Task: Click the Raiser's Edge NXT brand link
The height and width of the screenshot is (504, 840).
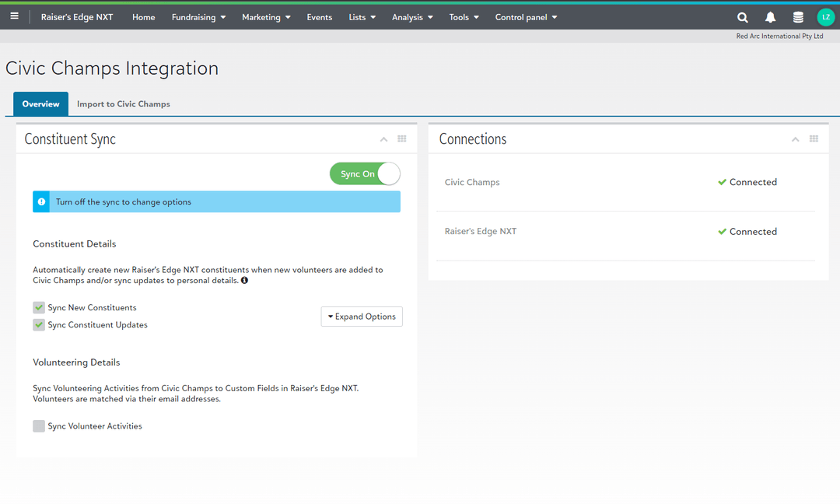Action: 76,16
